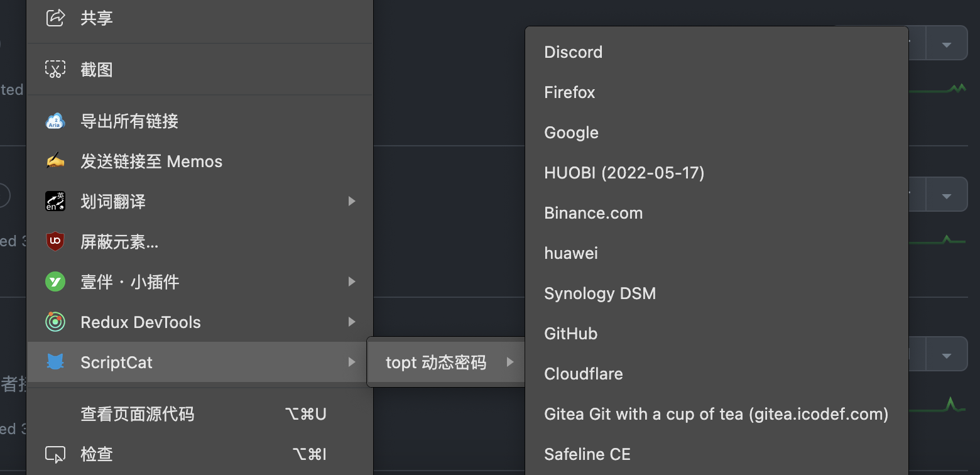The width and height of the screenshot is (980, 475).
Task: Click the Redux DevTools icon
Action: point(55,322)
